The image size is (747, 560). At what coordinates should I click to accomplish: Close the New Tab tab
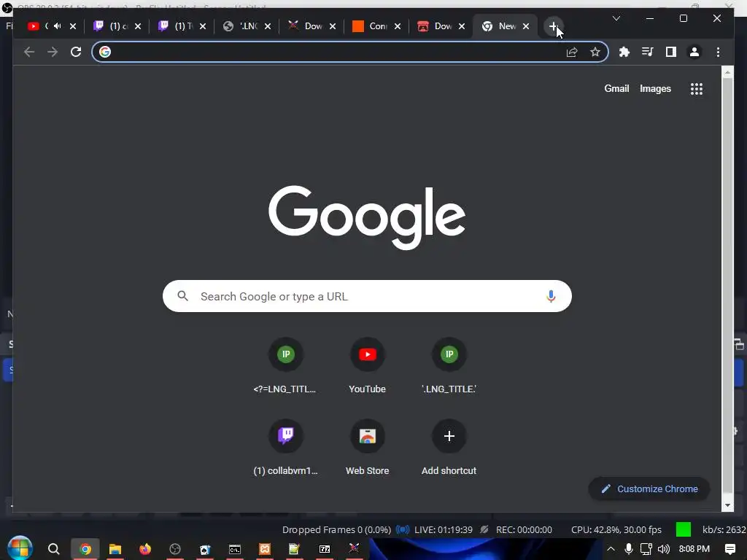click(526, 26)
